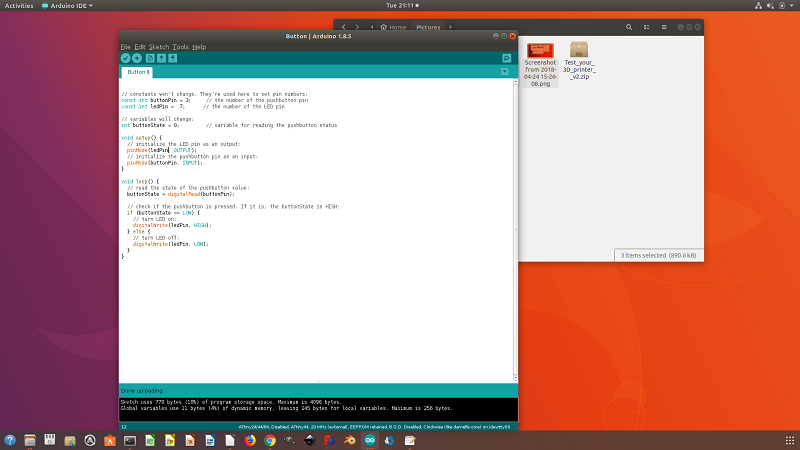Select the Screenshot png thumbnail in Files
The image size is (800, 450).
(x=540, y=51)
